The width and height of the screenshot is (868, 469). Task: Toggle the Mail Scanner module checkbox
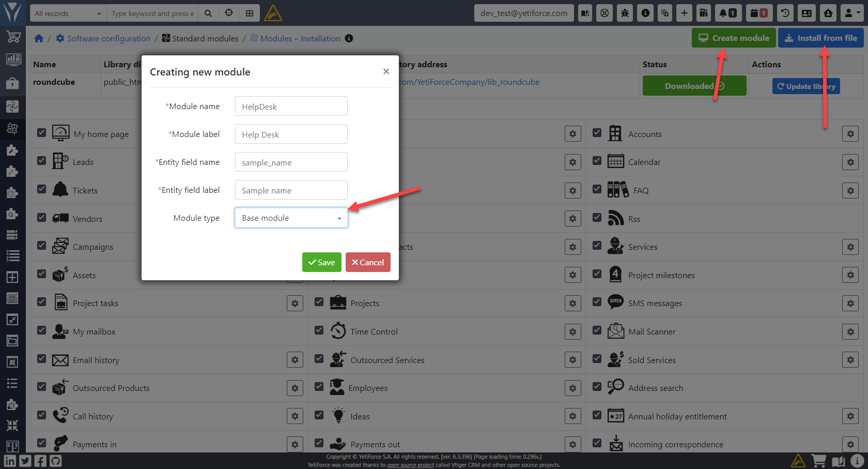pos(597,330)
